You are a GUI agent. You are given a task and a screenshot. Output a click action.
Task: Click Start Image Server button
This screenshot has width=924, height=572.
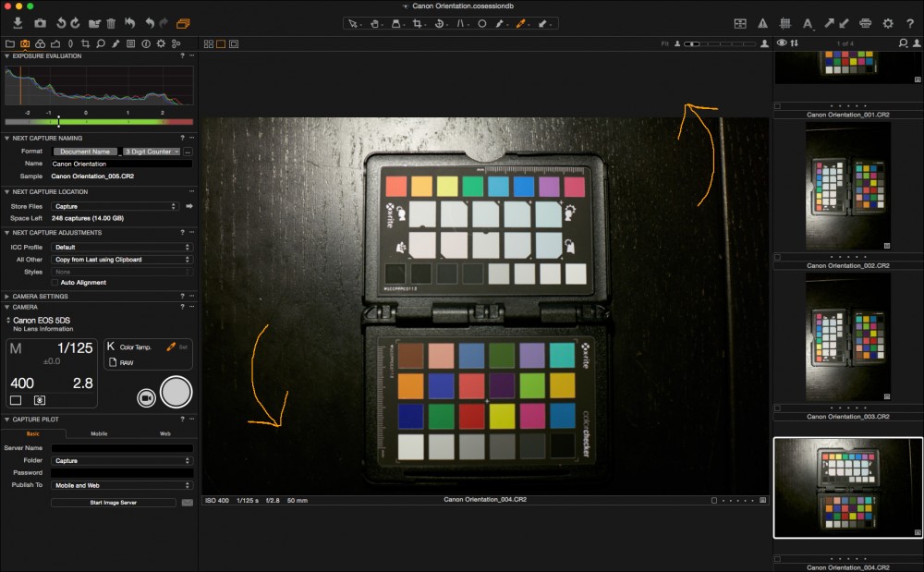tap(113, 503)
